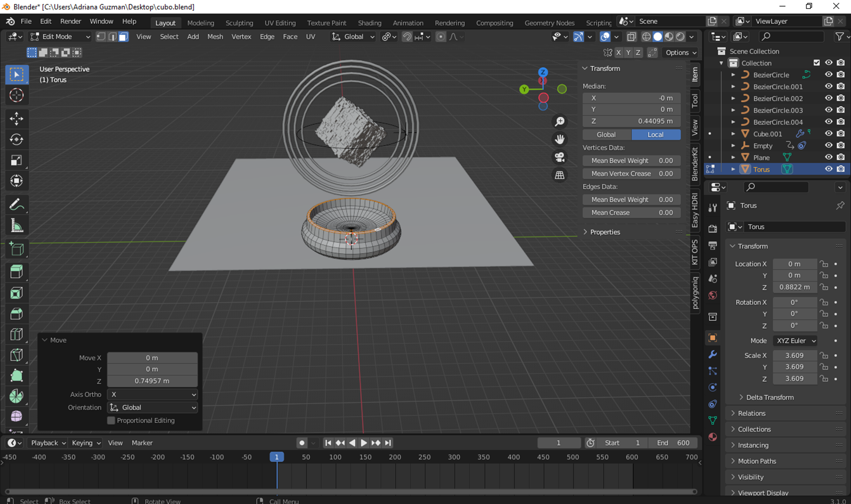Expand the Empty object tree row
Viewport: 851px width, 504px height.
pos(733,145)
